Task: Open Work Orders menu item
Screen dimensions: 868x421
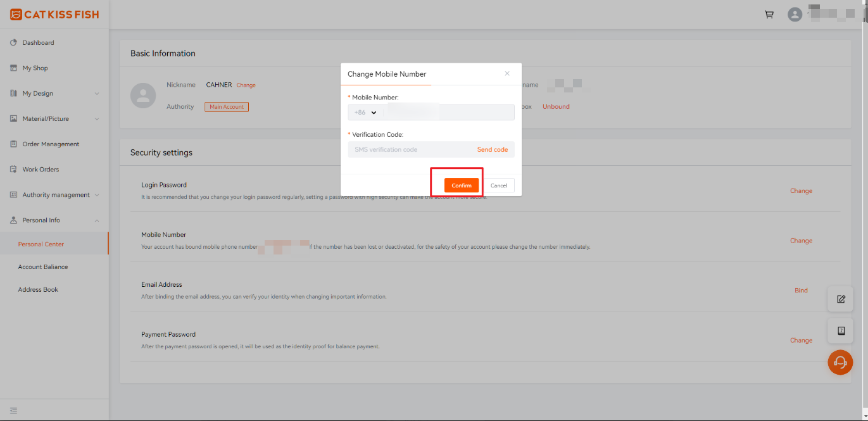Action: click(x=41, y=169)
